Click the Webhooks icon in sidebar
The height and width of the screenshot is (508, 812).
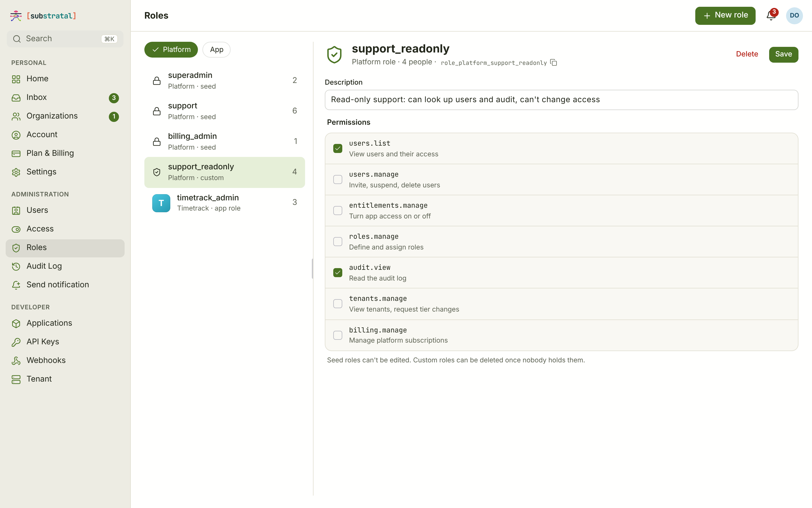click(x=16, y=360)
